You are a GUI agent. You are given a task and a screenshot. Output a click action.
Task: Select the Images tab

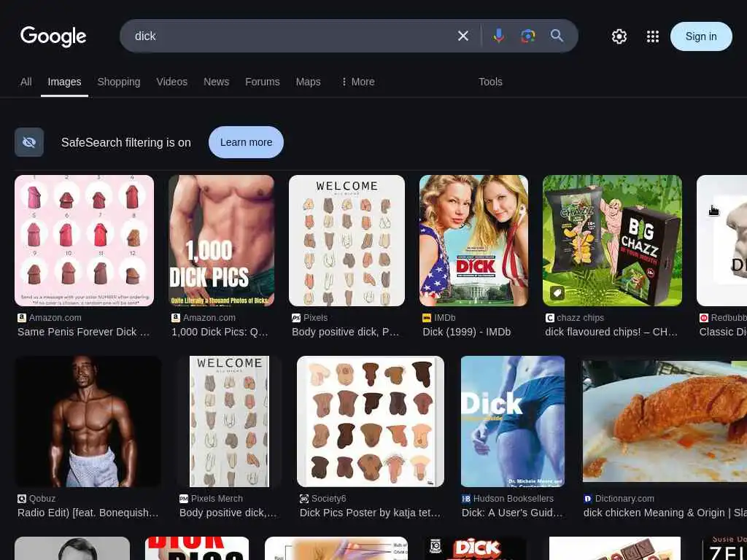pyautogui.click(x=64, y=82)
